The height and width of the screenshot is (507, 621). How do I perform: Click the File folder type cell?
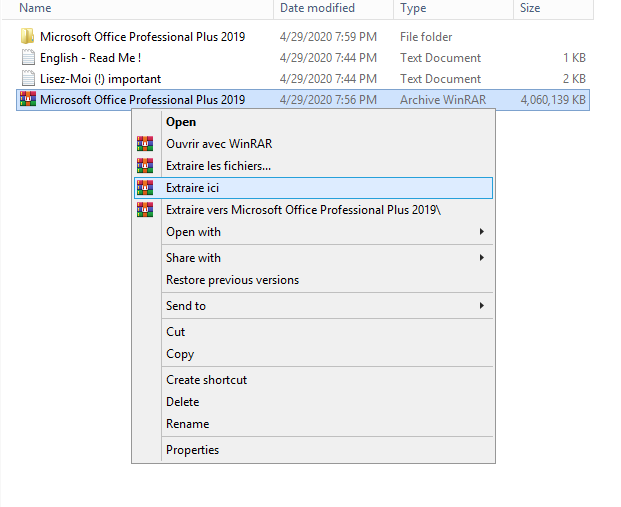tap(426, 37)
